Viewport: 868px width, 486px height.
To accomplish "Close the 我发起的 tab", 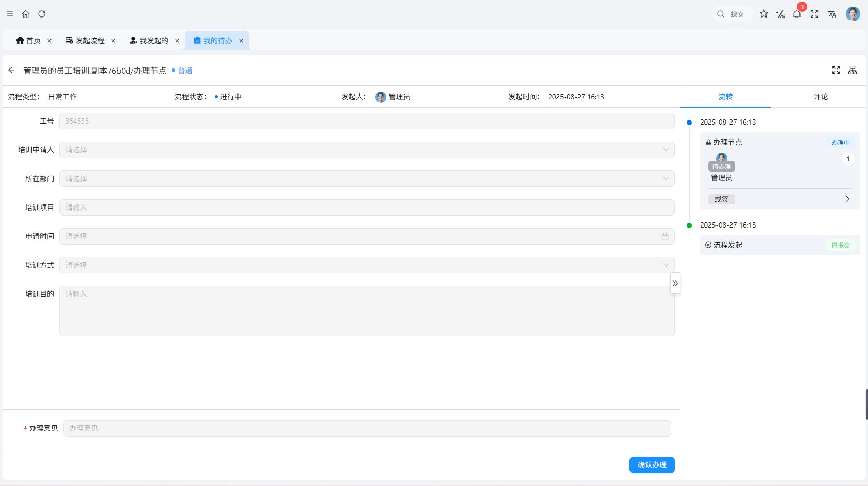I will click(177, 41).
